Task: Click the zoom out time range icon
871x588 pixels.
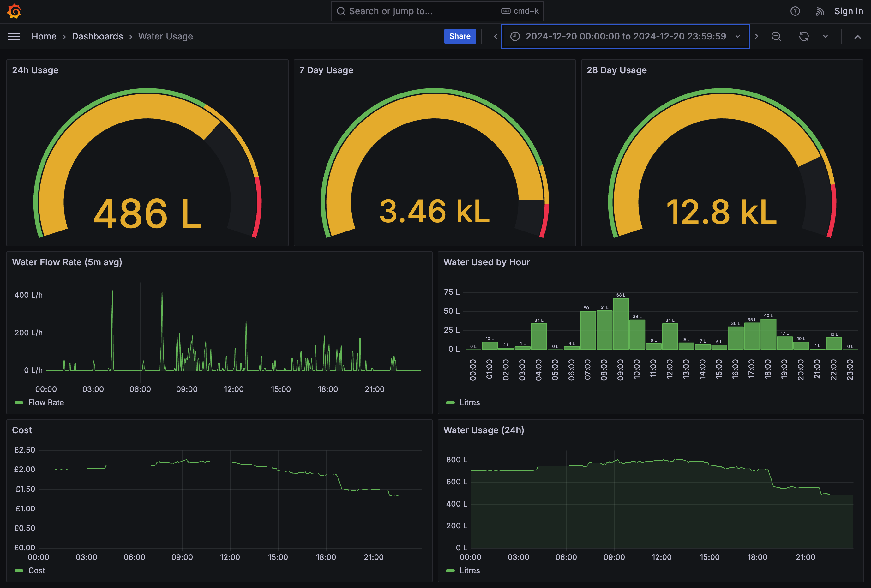Action: 776,36
